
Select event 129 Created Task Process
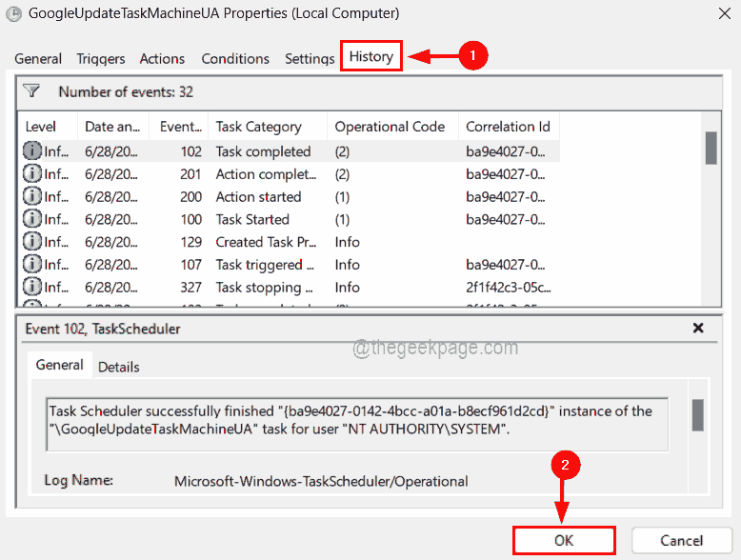point(291,242)
